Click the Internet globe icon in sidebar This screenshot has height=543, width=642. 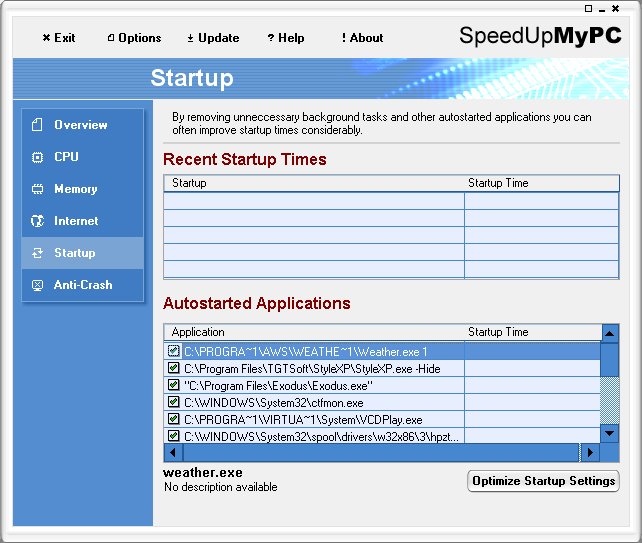tap(37, 221)
